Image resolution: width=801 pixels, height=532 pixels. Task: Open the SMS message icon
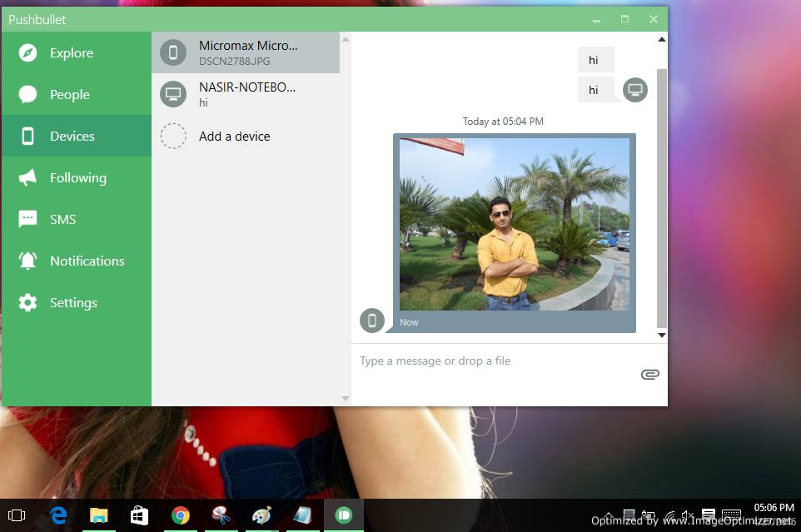27,219
